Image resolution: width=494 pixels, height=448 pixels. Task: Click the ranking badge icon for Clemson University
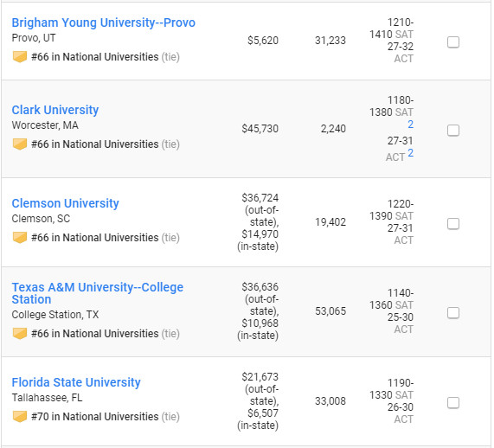click(20, 238)
